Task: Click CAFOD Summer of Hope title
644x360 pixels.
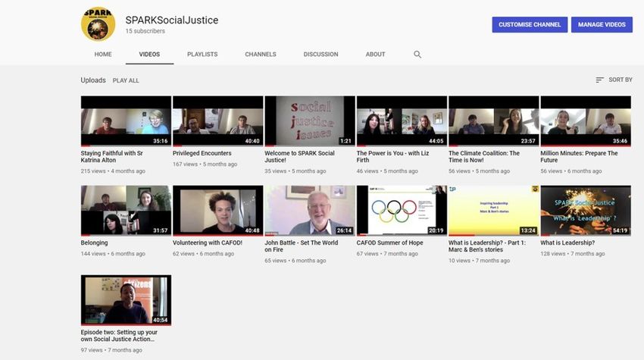Action: click(x=389, y=243)
